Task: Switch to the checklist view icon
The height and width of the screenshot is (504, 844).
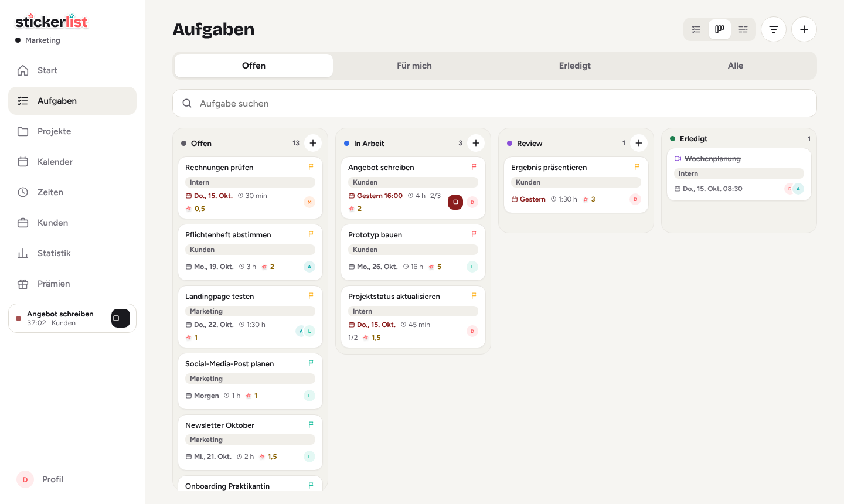Action: tap(696, 29)
